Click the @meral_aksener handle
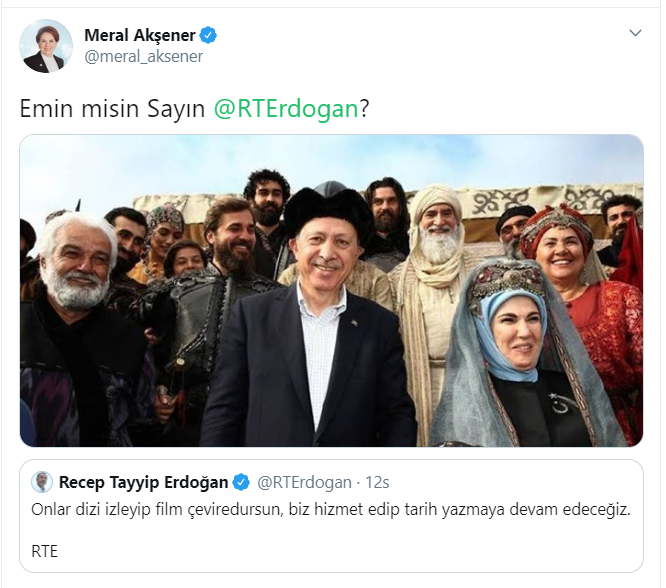Image resolution: width=666 pixels, height=588 pixels. point(144,56)
